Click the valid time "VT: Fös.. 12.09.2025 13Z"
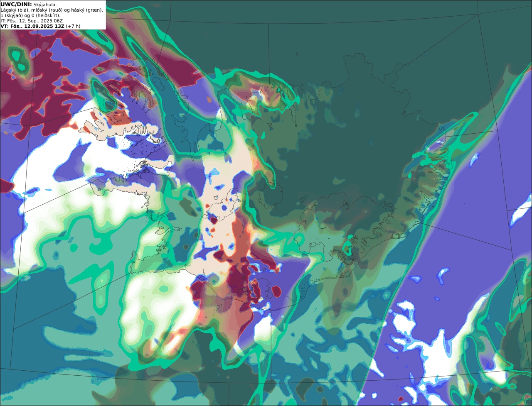532x406 pixels. [32, 26]
